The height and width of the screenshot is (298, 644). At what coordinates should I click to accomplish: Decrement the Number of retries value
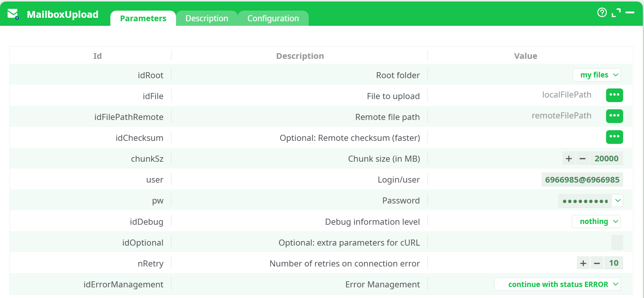coord(597,263)
